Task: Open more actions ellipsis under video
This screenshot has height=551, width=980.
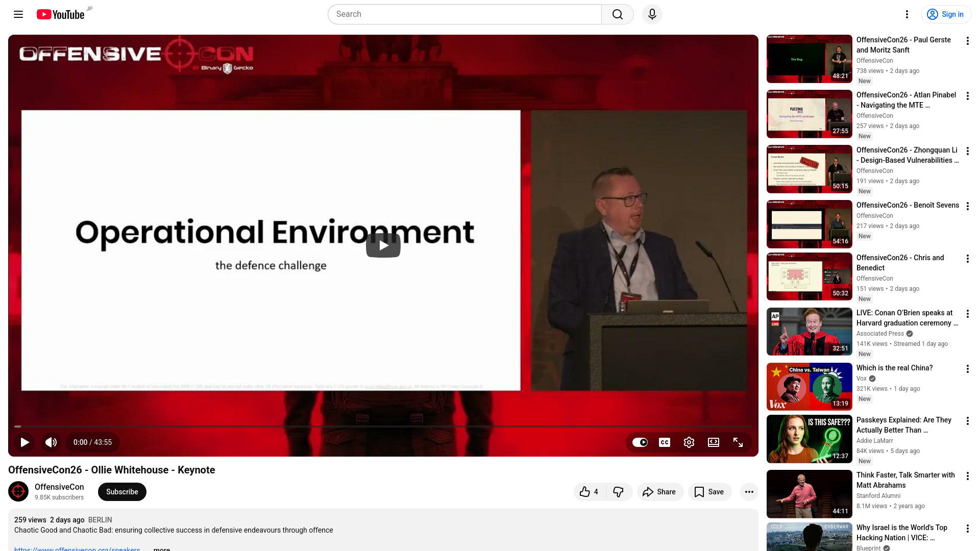Action: coord(749,492)
